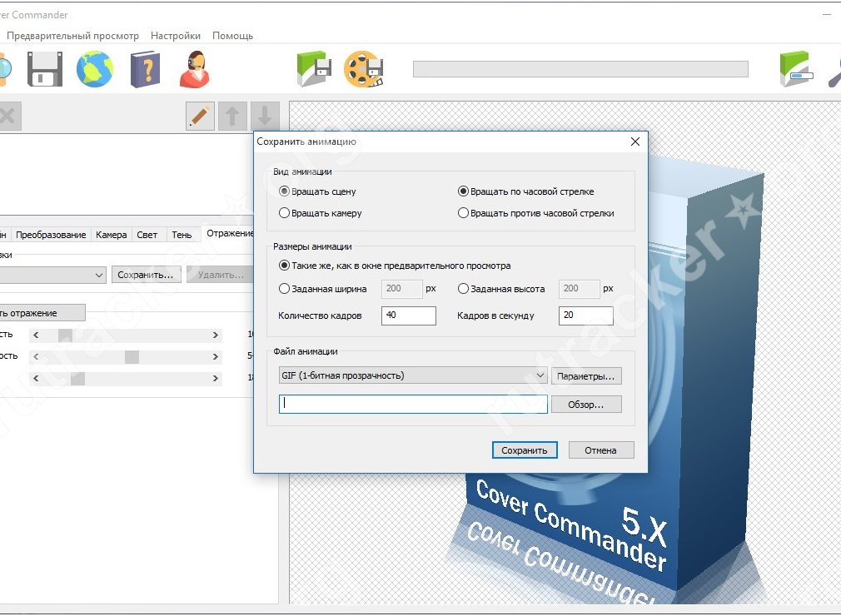Click right arrow of first slider
Viewport: 841px width, 616px height.
[215, 335]
